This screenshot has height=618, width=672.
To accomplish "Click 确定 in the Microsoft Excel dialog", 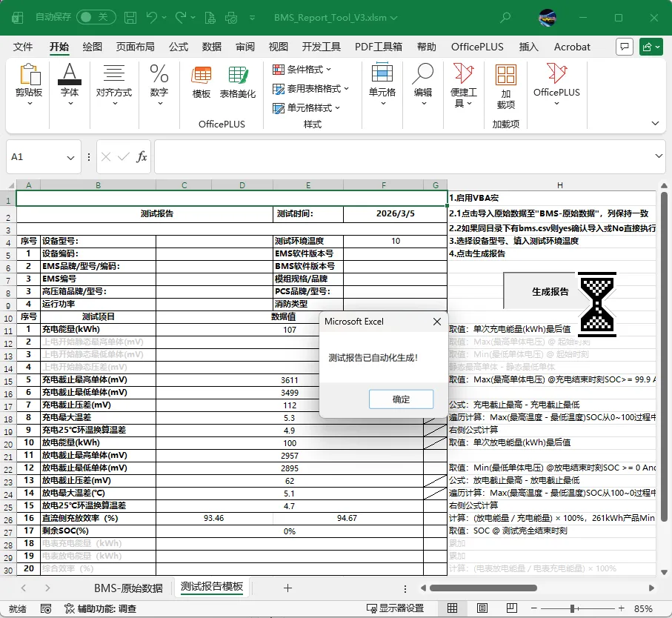I will tap(401, 399).
